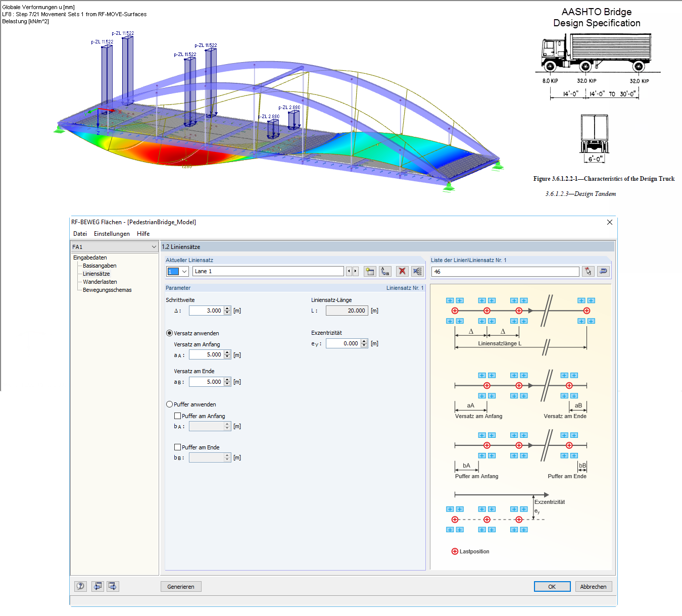Increase Versatz am Anfang aA value
This screenshot has height=616, width=682.
(x=227, y=352)
